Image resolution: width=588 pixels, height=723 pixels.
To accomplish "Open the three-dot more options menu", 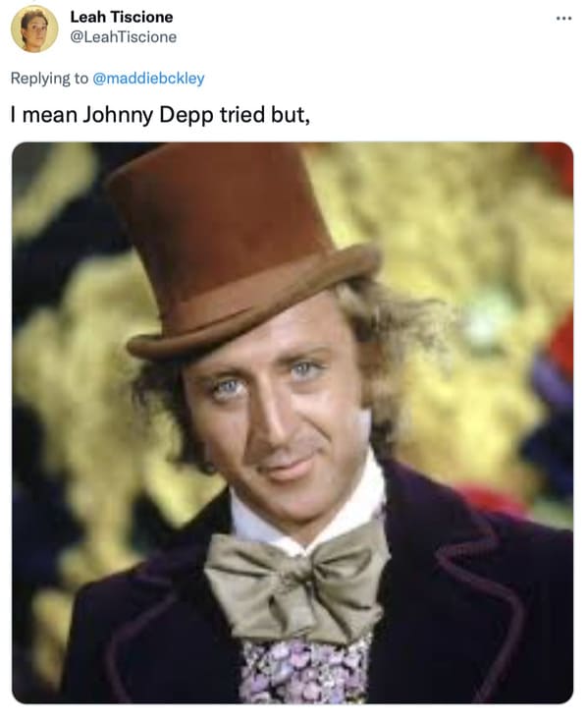I will coord(563,19).
